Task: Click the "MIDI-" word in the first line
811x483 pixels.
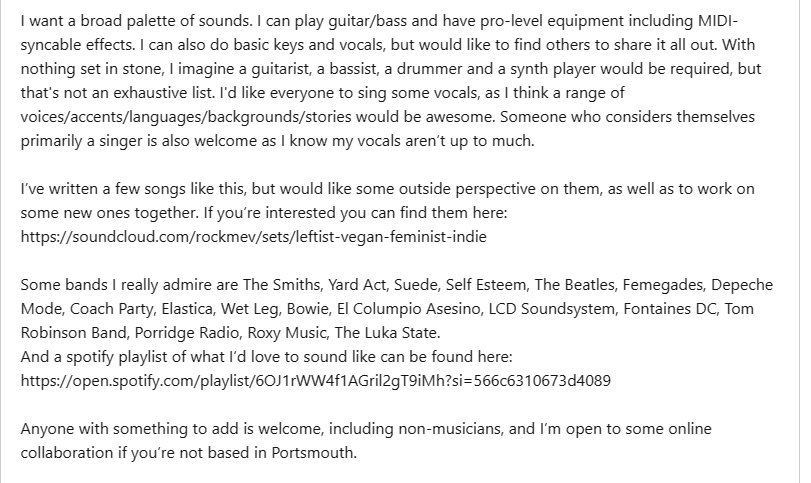Action: [718, 21]
